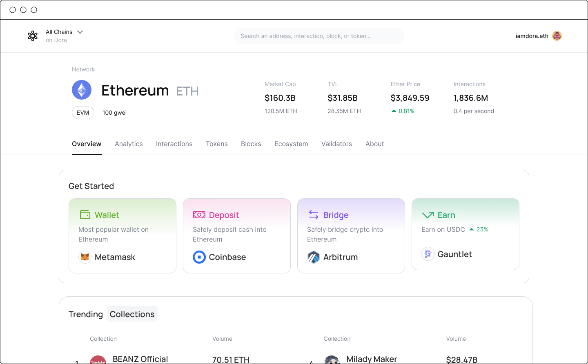The image size is (588, 364).
Task: Open the Gauntlet earn link
Action: (x=455, y=254)
